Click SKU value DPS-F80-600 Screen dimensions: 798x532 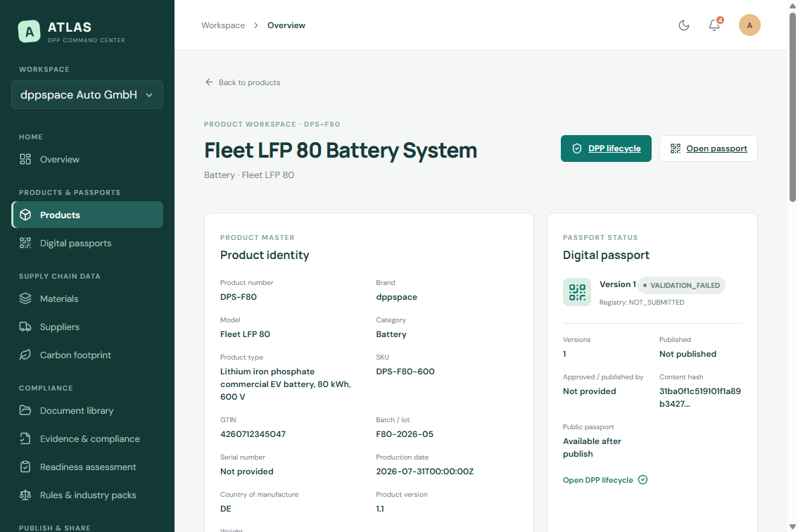pos(405,372)
